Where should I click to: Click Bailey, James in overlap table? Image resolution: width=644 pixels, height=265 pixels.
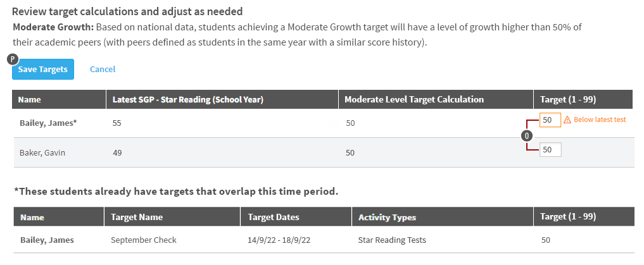coord(47,240)
